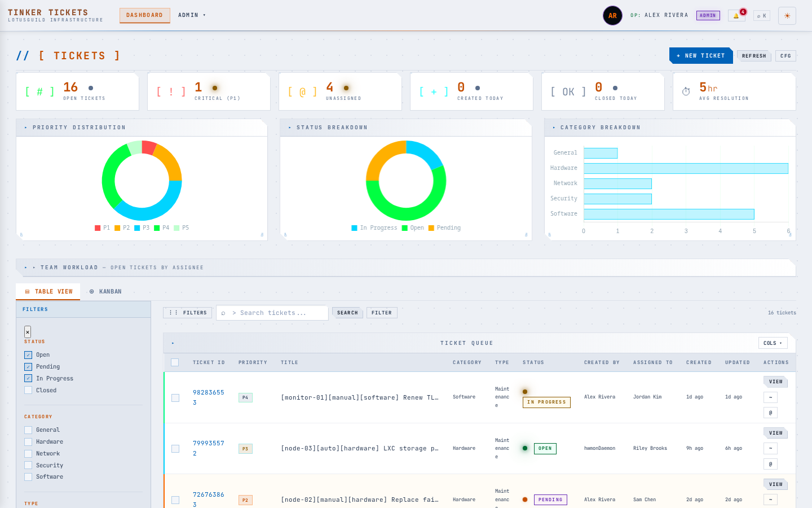Open the quick search K shortcut button
The width and height of the screenshot is (812, 508).
click(x=762, y=16)
